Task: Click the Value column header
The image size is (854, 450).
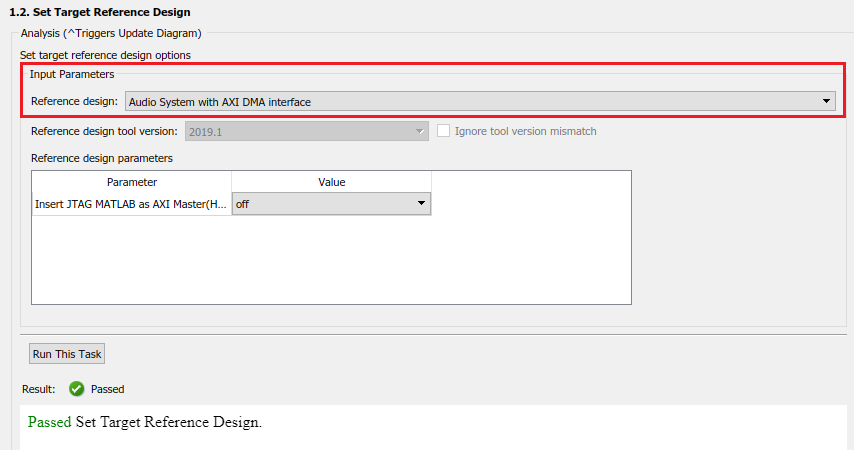Action: [x=331, y=182]
